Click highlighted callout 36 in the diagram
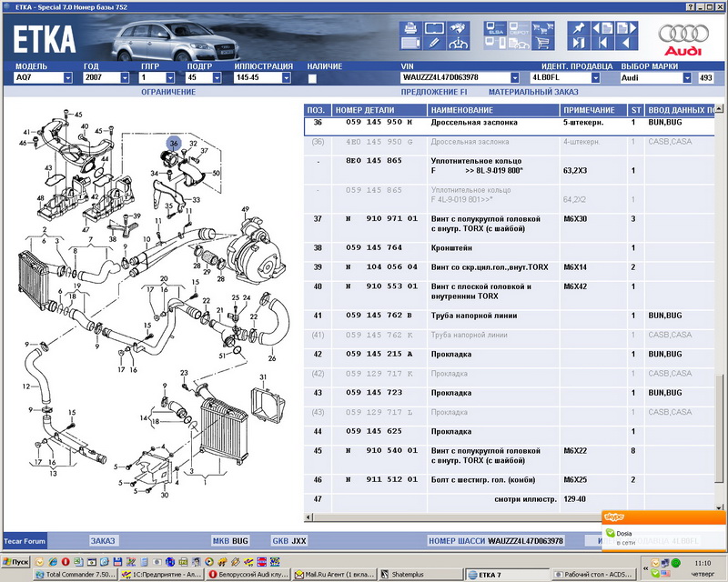 174,144
